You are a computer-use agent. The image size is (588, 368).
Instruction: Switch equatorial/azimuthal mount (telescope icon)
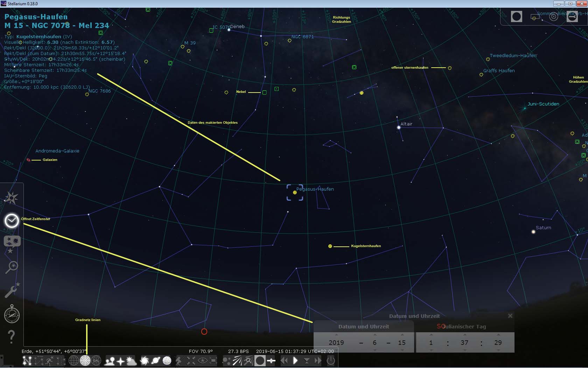click(179, 360)
